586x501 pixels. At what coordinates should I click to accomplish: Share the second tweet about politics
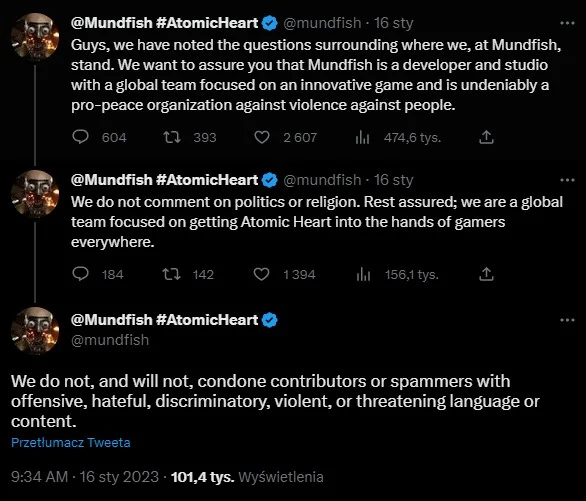tap(486, 274)
